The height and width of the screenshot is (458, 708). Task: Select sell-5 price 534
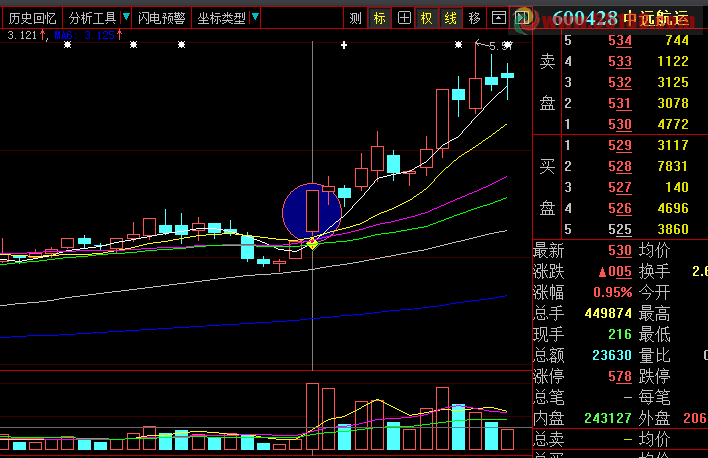[x=620, y=41]
